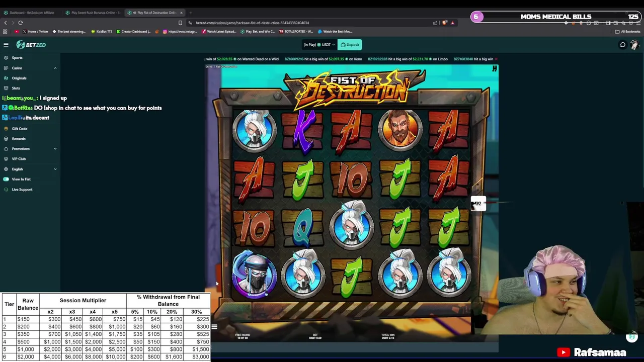The height and width of the screenshot is (362, 644).
Task: Click the Slots sidebar icon
Action: pyautogui.click(x=6, y=88)
